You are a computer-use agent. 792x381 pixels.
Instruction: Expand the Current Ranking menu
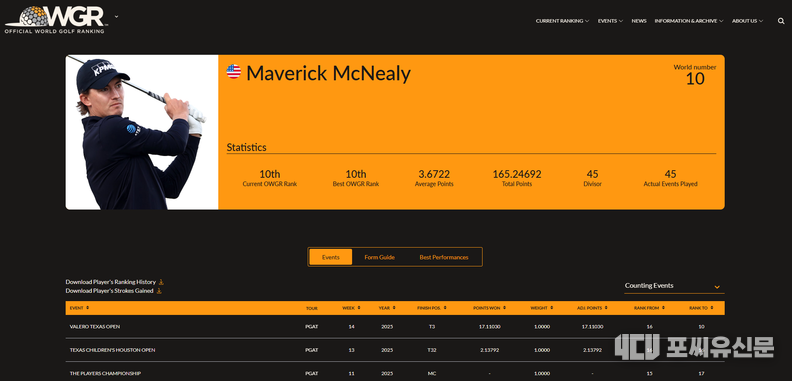click(x=562, y=21)
